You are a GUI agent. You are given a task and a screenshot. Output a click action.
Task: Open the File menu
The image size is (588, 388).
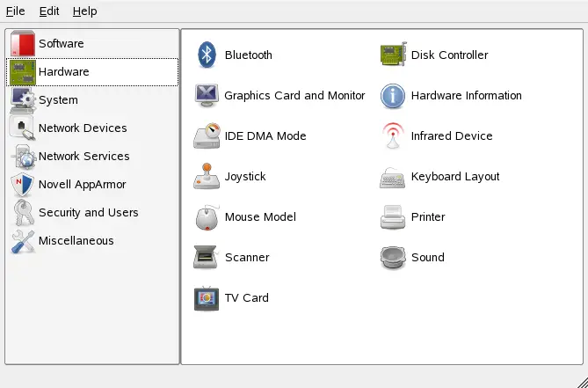pyautogui.click(x=15, y=11)
